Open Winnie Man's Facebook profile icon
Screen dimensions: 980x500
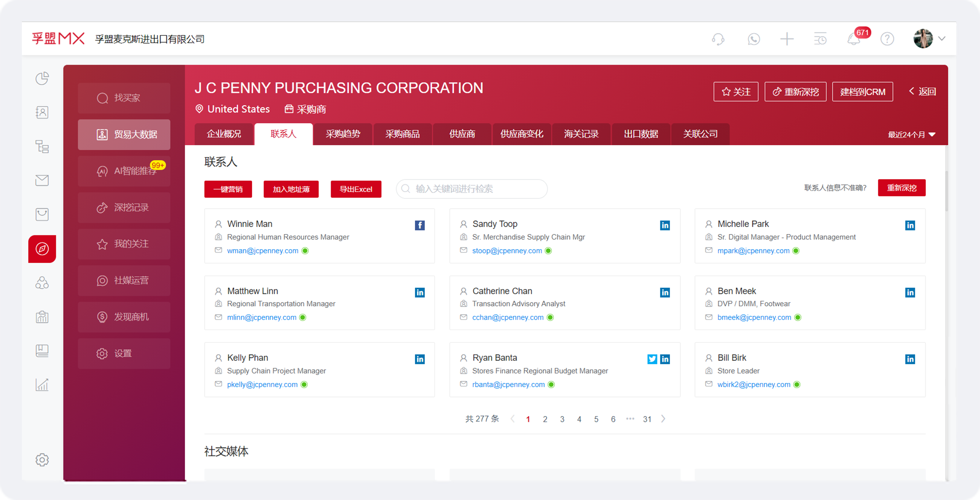(x=420, y=225)
